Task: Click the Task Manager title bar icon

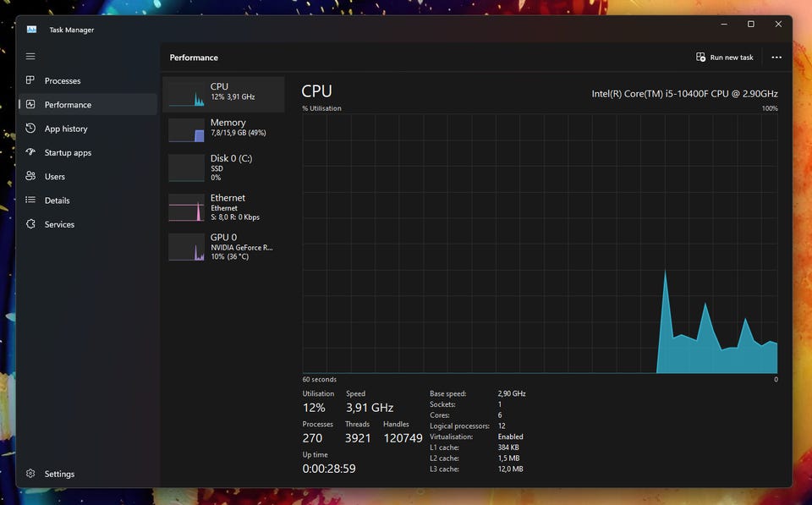Action: pyautogui.click(x=31, y=30)
